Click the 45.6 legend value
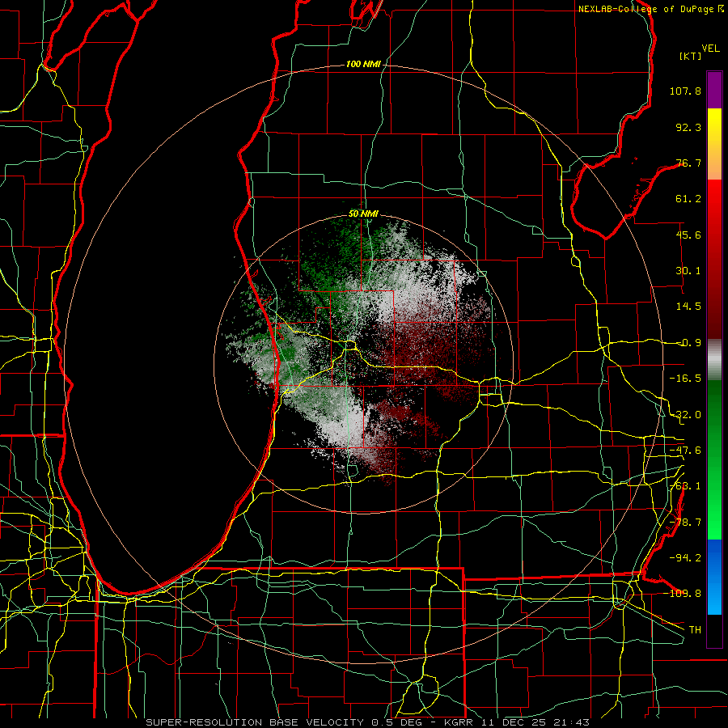The image size is (728, 728). (688, 235)
